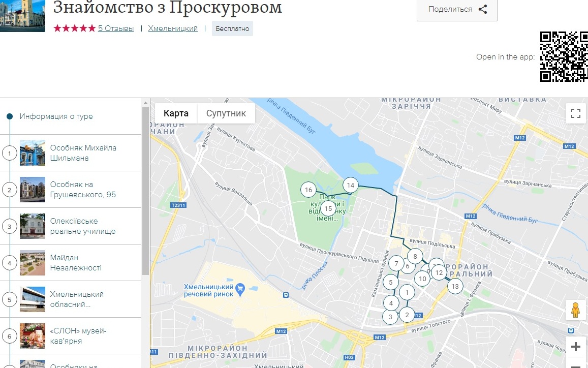Click the sidebar number 1 circle
Viewport: 588px width, 368px height.
click(9, 153)
